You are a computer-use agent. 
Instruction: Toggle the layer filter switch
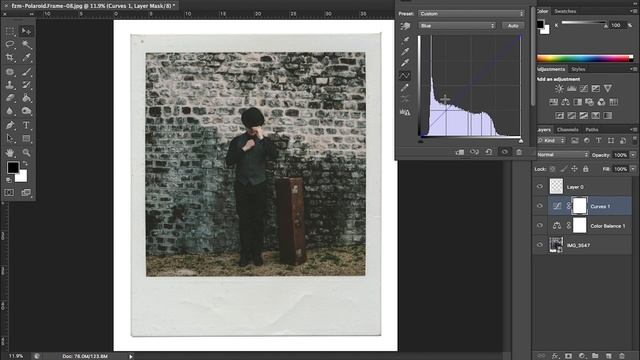pyautogui.click(x=635, y=140)
